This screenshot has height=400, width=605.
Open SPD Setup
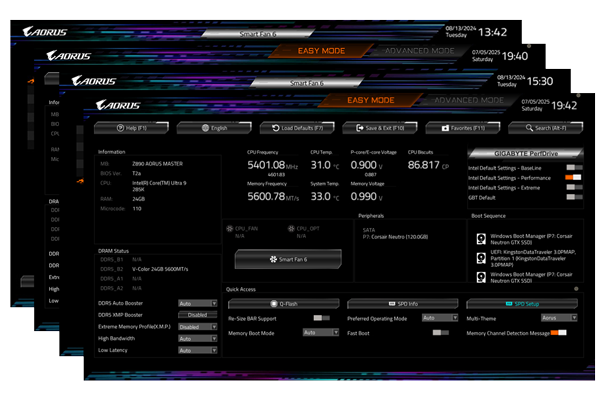pos(522,304)
